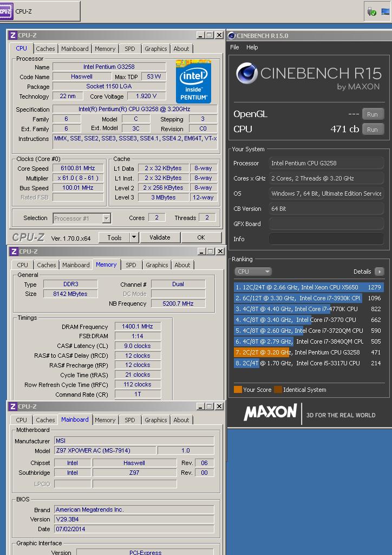Select ranking entry Intel Core i7-3720QM
Viewport: 392px width, 555px height.
(309, 331)
